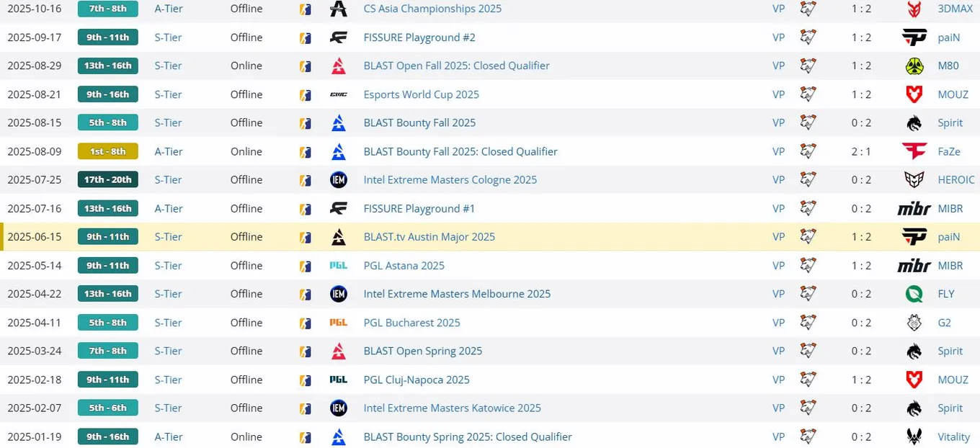Open the M80 team logo icon
Viewport: 980px width, 448px height.
tap(914, 66)
